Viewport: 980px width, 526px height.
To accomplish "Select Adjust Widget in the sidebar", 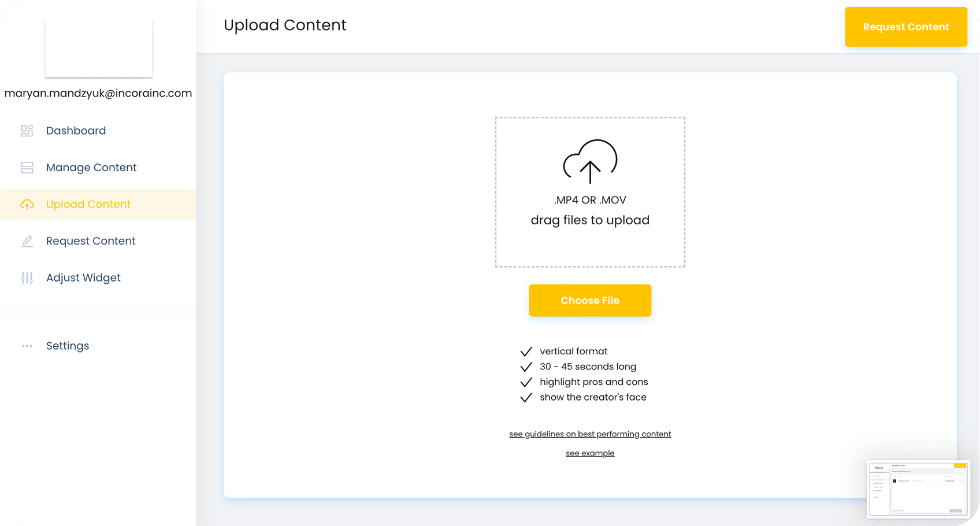I will coord(83,278).
